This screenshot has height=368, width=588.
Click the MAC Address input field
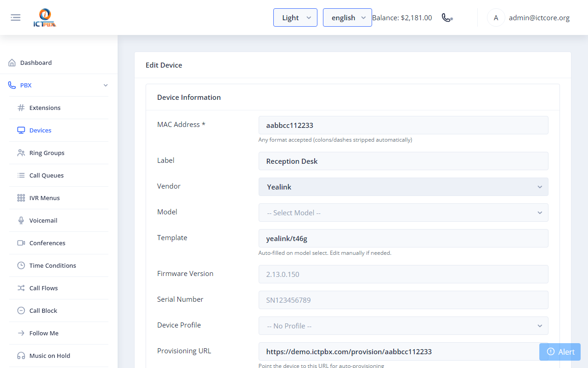point(403,125)
